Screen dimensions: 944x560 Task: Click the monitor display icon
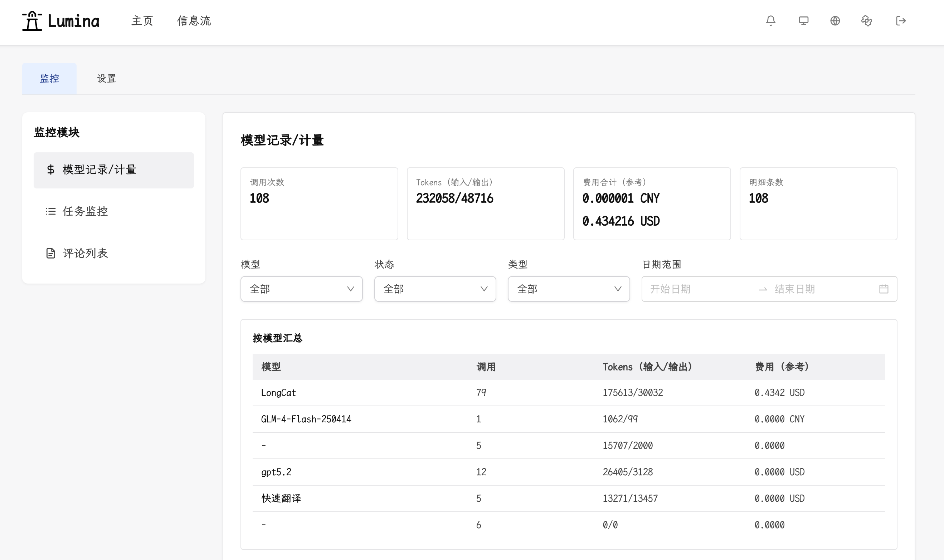tap(803, 21)
